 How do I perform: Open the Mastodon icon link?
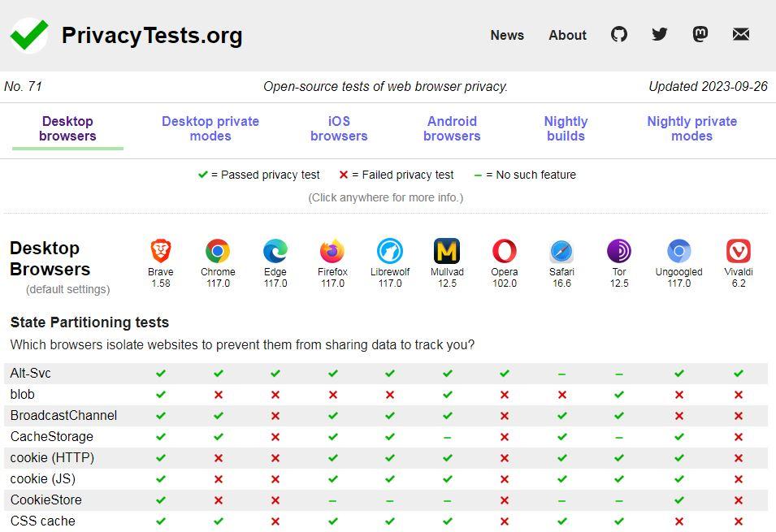pos(700,34)
